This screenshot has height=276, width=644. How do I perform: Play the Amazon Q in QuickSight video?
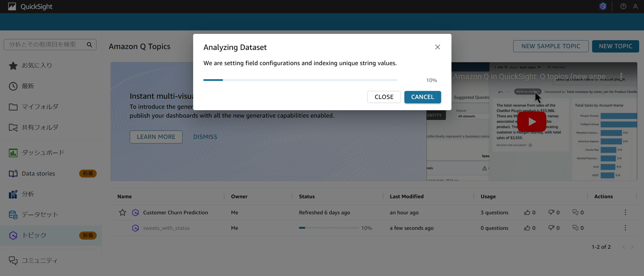[x=532, y=121]
